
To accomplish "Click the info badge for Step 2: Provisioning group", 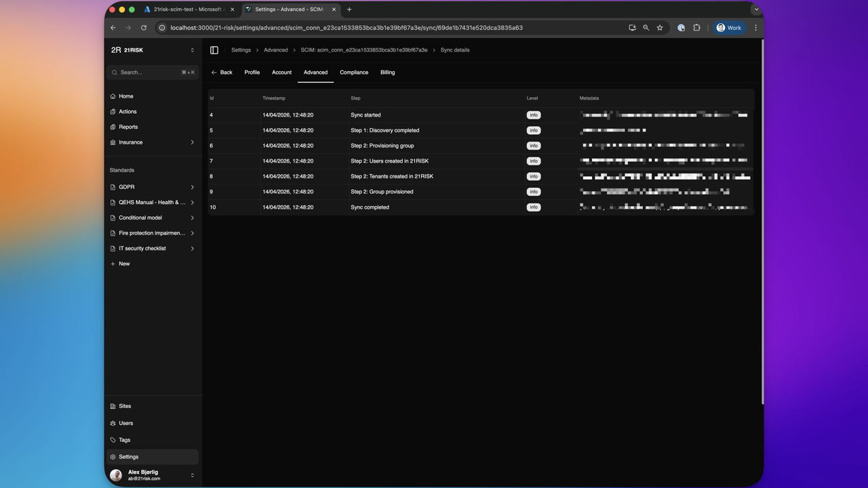I will pyautogui.click(x=534, y=145).
